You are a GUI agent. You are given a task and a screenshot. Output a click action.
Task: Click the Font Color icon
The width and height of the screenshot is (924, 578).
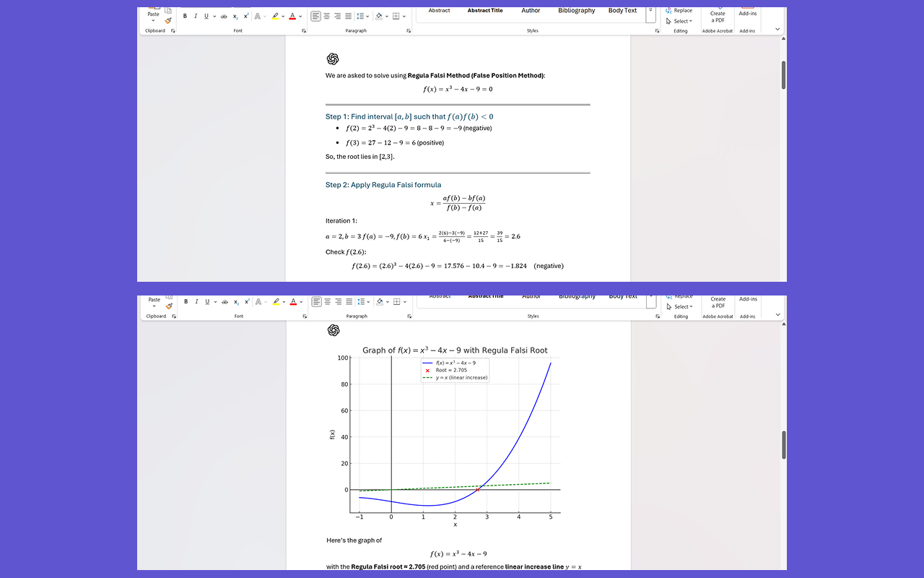coord(292,15)
